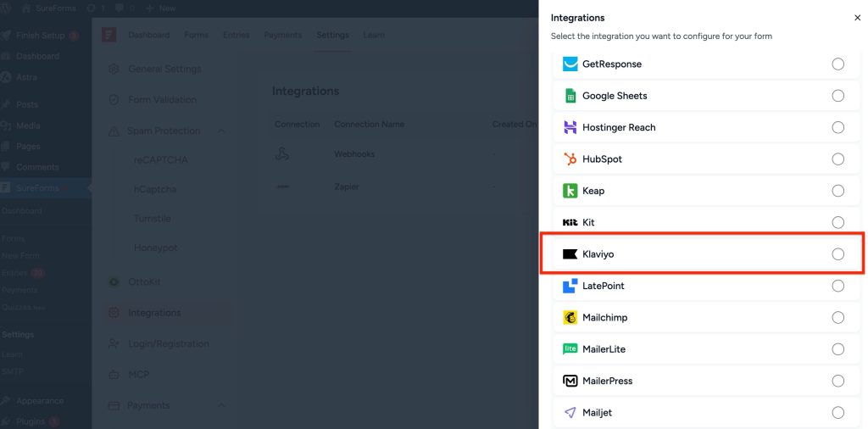This screenshot has width=868, height=429.
Task: Click the Keap logo icon
Action: pyautogui.click(x=570, y=191)
